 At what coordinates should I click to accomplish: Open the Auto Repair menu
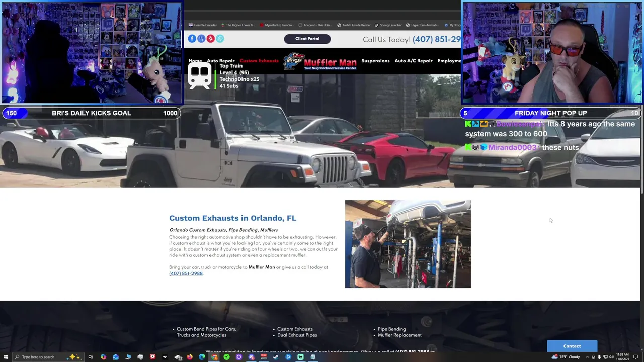click(x=221, y=61)
